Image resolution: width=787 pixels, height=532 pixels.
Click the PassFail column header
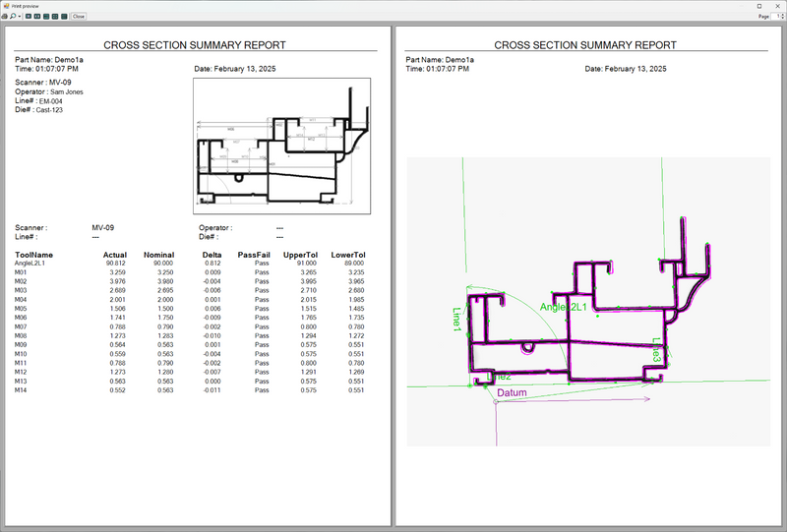pos(253,255)
